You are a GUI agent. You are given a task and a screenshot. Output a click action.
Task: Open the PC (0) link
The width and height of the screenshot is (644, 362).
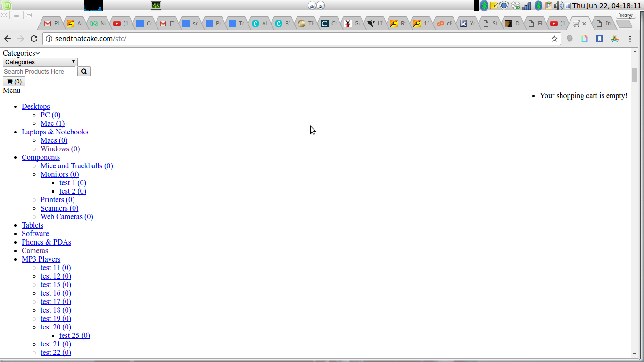pyautogui.click(x=50, y=115)
